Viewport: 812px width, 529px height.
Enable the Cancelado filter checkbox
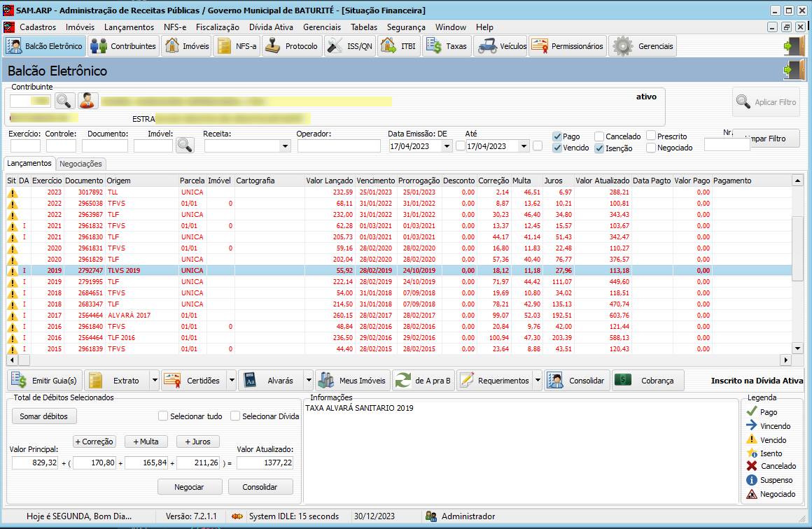(x=599, y=136)
